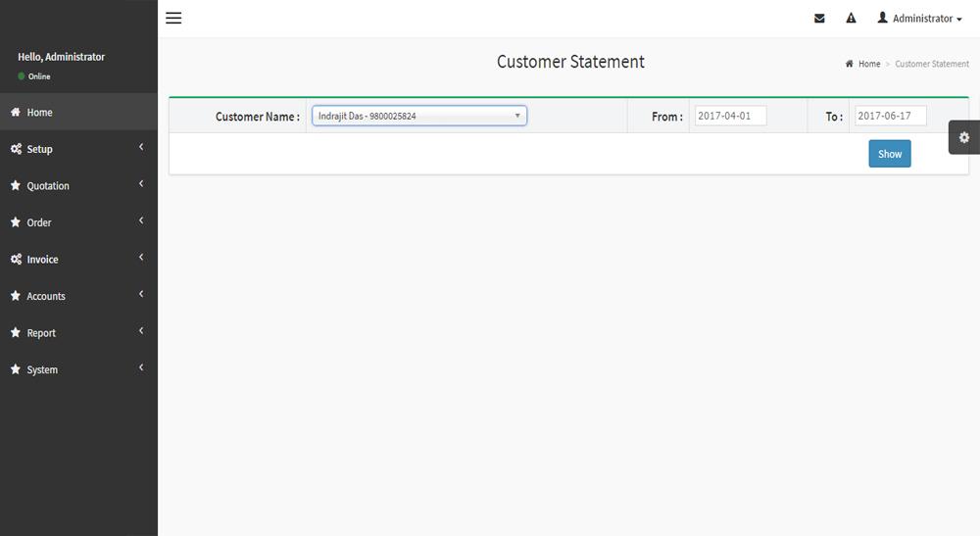Open the Customer Name dropdown

[x=419, y=116]
